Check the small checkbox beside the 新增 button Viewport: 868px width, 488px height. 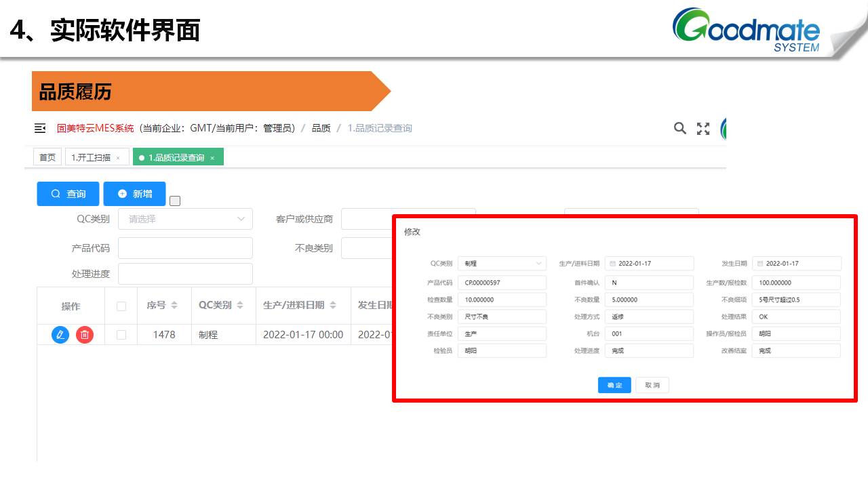[x=175, y=201]
